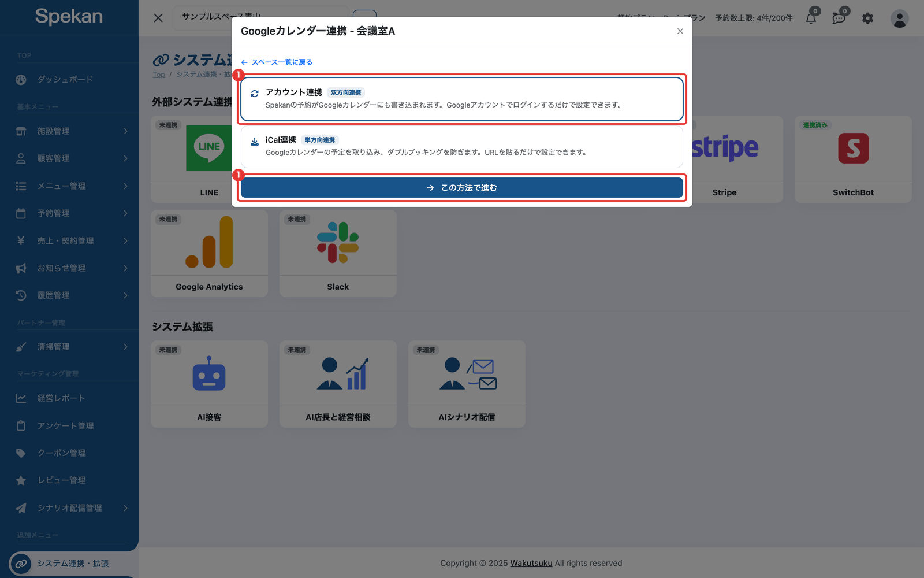The height and width of the screenshot is (578, 924).
Task: Close the Googleカレンダー連携 dialog
Action: pyautogui.click(x=680, y=31)
